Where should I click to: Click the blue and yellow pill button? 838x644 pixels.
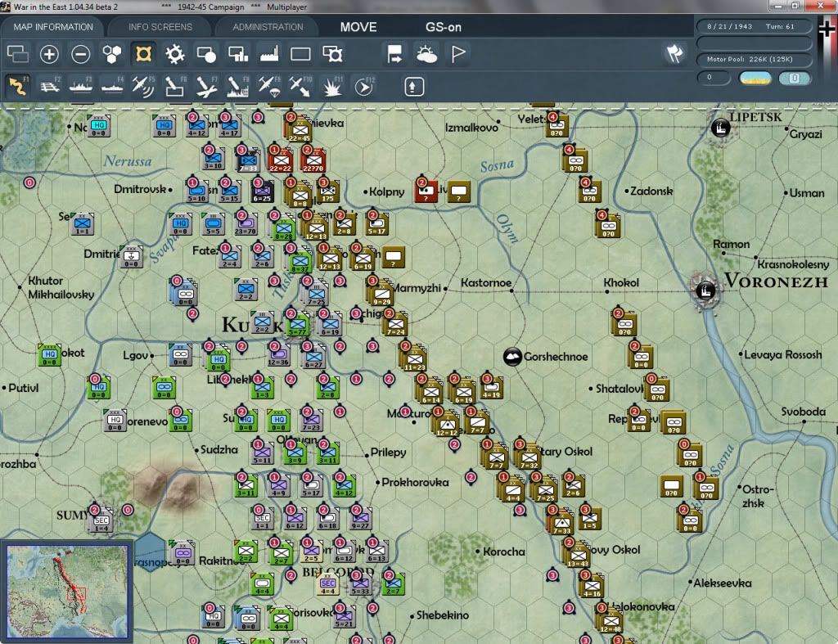coord(755,79)
